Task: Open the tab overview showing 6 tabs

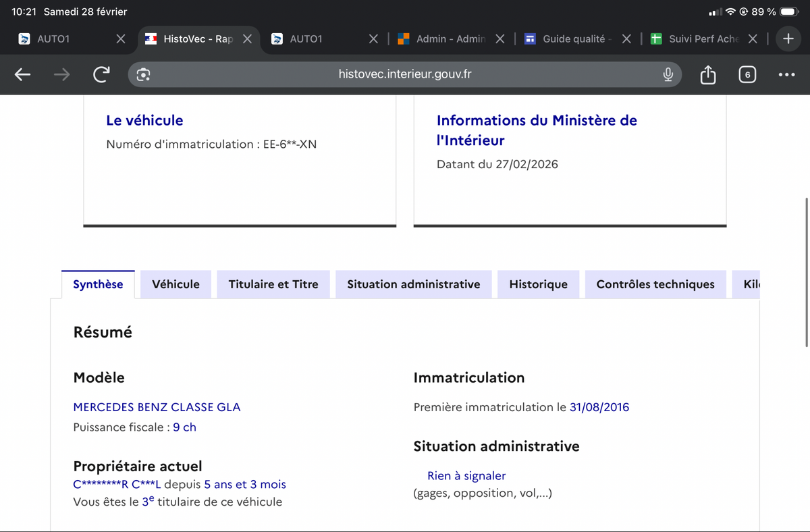Action: click(747, 74)
